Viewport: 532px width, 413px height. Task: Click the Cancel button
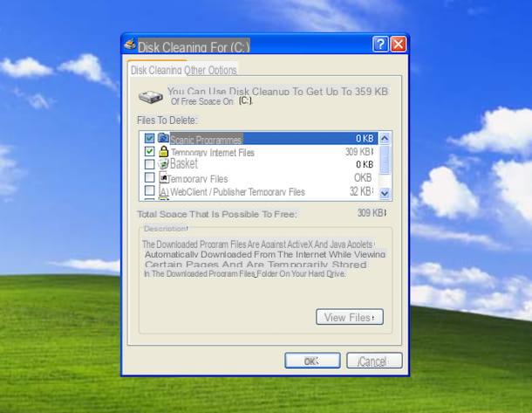(x=374, y=361)
